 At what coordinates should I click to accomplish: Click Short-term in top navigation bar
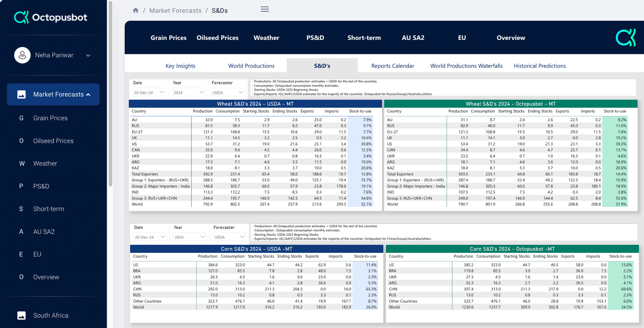click(x=364, y=38)
